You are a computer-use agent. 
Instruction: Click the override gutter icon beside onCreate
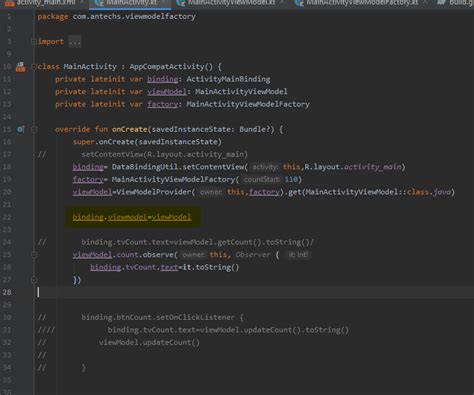tap(20, 129)
